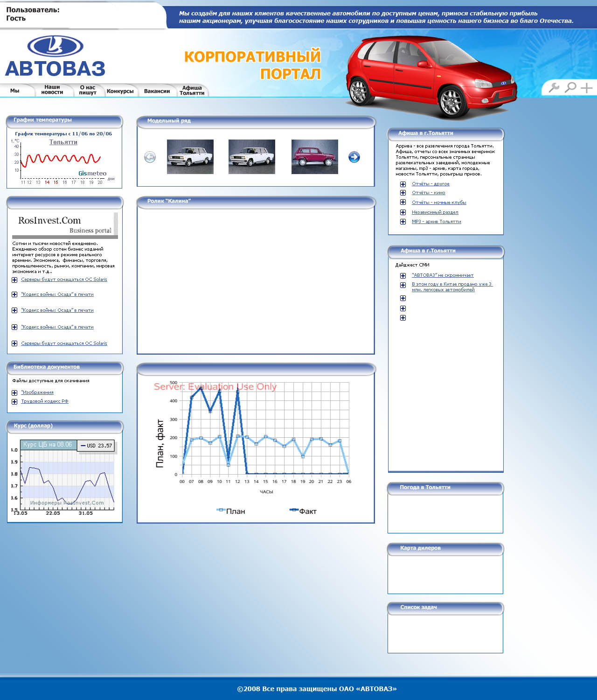Select the О нас пишут tab
This screenshot has height=700, width=597.
click(88, 90)
